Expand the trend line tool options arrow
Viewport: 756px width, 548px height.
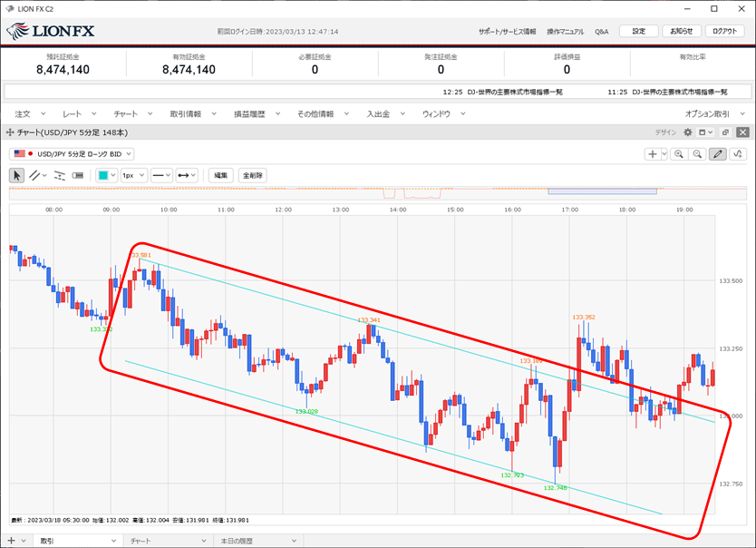(44, 176)
